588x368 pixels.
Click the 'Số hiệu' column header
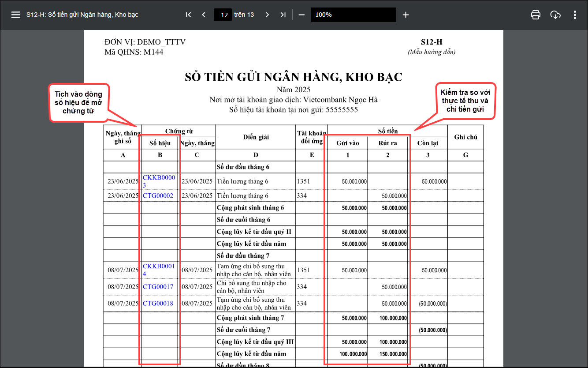[160, 143]
